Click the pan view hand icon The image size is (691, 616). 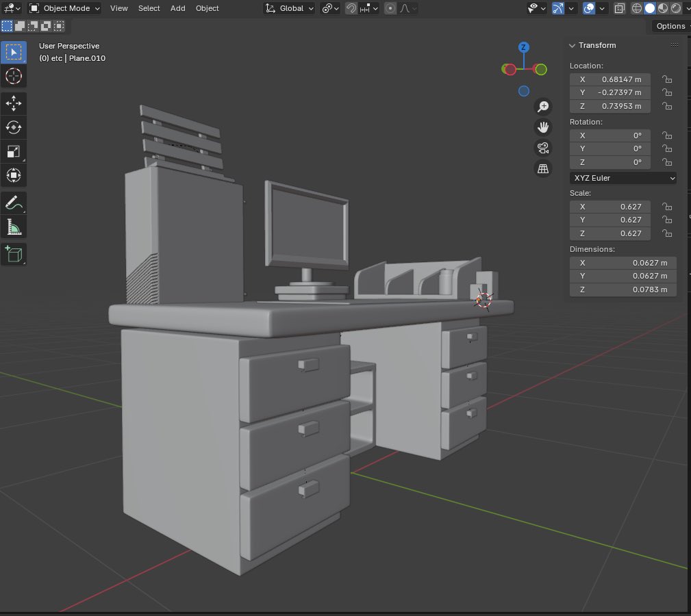tap(543, 127)
